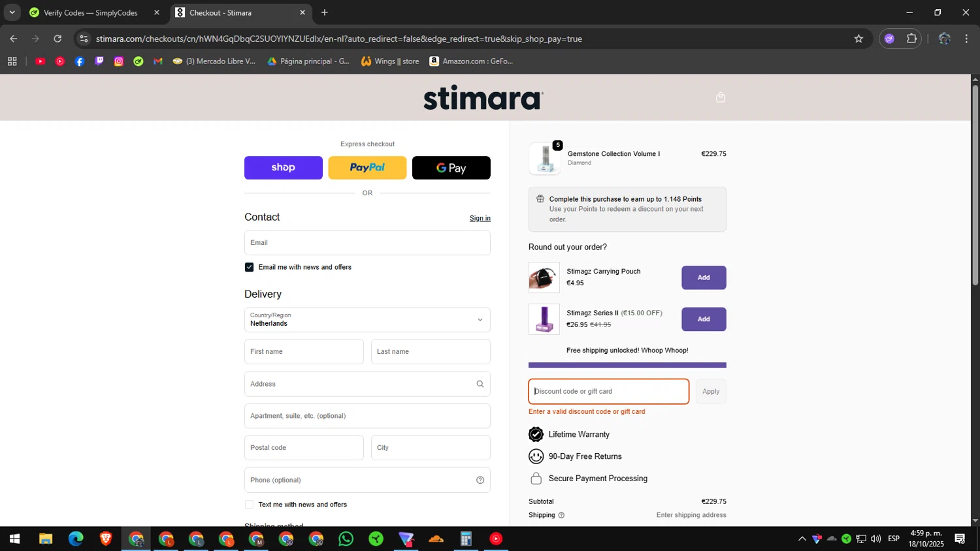Click the Apply discount button
This screenshot has height=551, width=980.
point(711,392)
